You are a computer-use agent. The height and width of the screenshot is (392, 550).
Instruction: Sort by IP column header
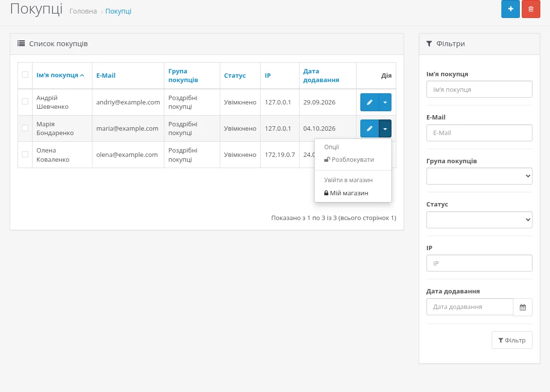[x=267, y=75]
